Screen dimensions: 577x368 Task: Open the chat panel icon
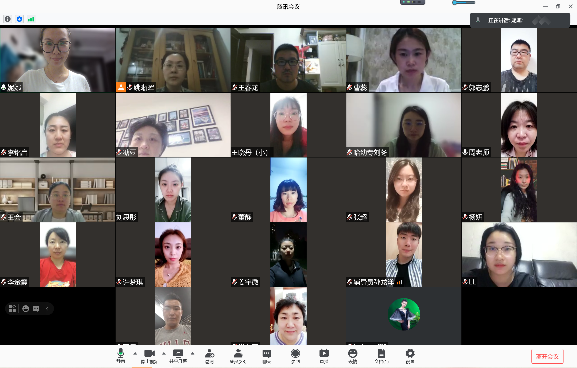[267, 355]
